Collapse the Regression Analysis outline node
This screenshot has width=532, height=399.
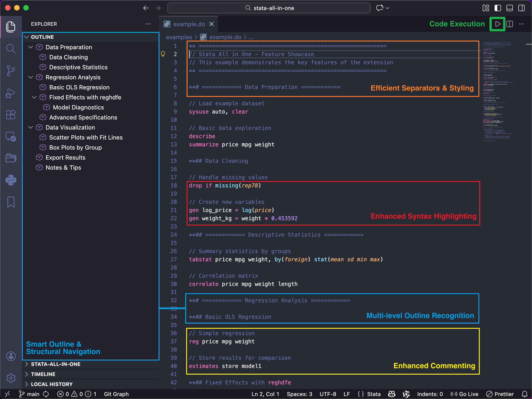point(31,77)
